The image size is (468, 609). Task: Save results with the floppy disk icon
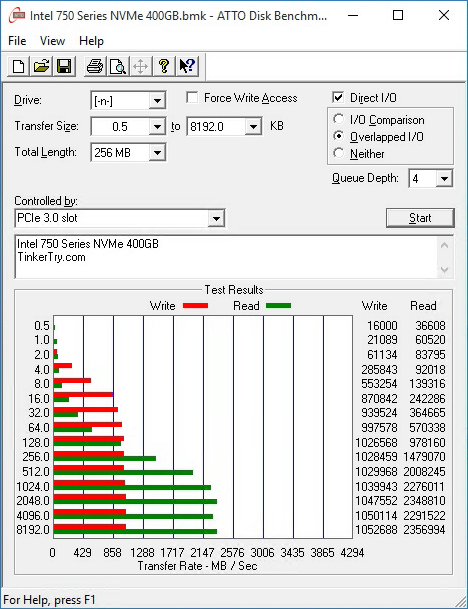point(64,66)
